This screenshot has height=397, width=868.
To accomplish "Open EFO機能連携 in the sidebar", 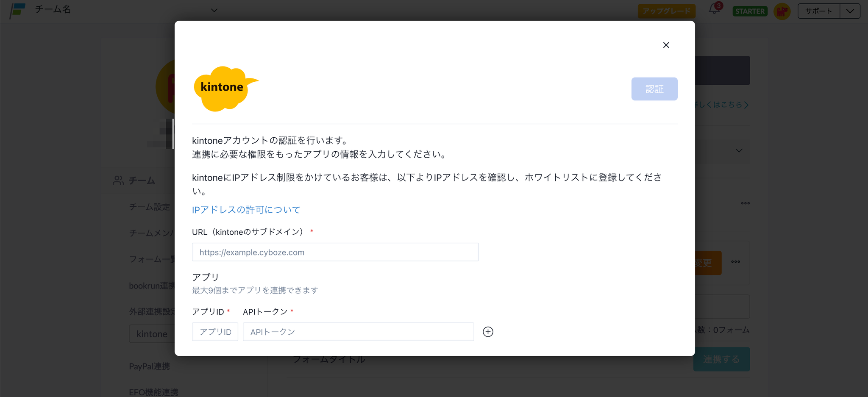I will pos(153,392).
